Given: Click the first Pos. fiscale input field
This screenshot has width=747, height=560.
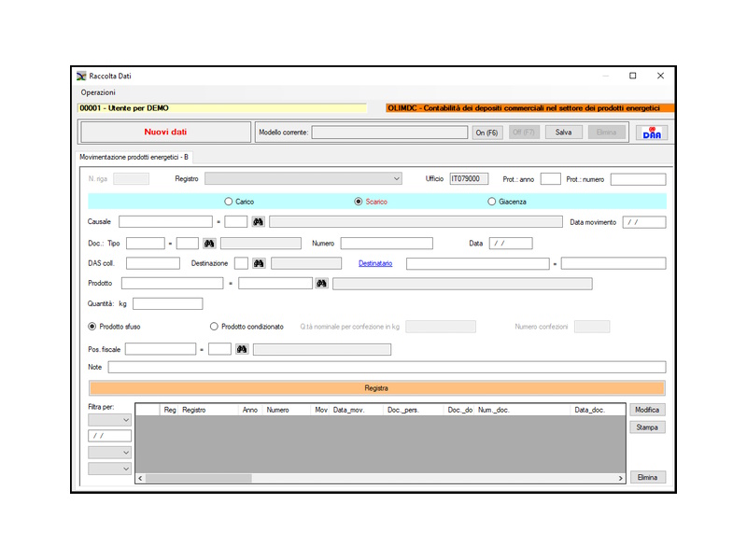Looking at the screenshot, I should coord(161,349).
